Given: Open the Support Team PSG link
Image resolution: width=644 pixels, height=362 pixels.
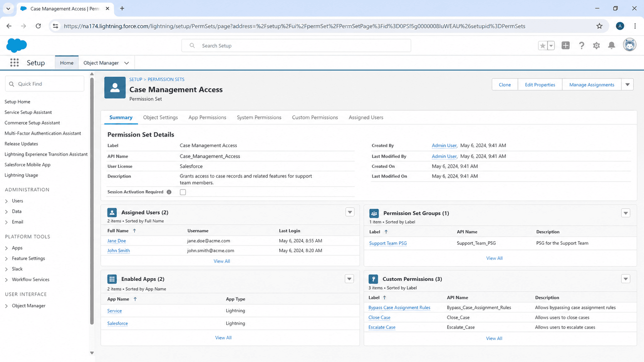Looking at the screenshot, I should (388, 243).
